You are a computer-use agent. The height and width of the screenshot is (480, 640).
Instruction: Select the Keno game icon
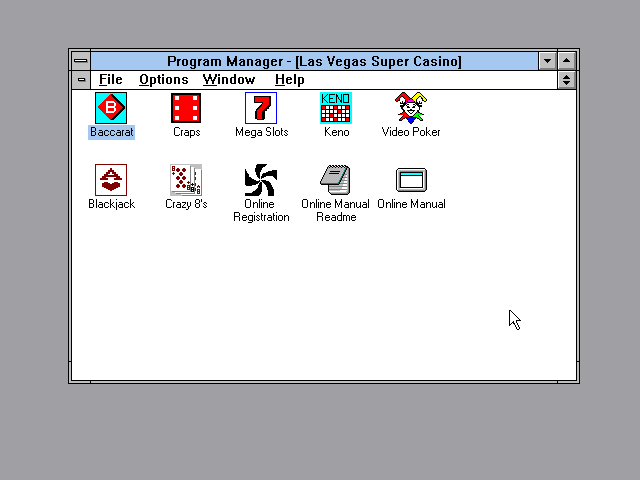pos(336,108)
